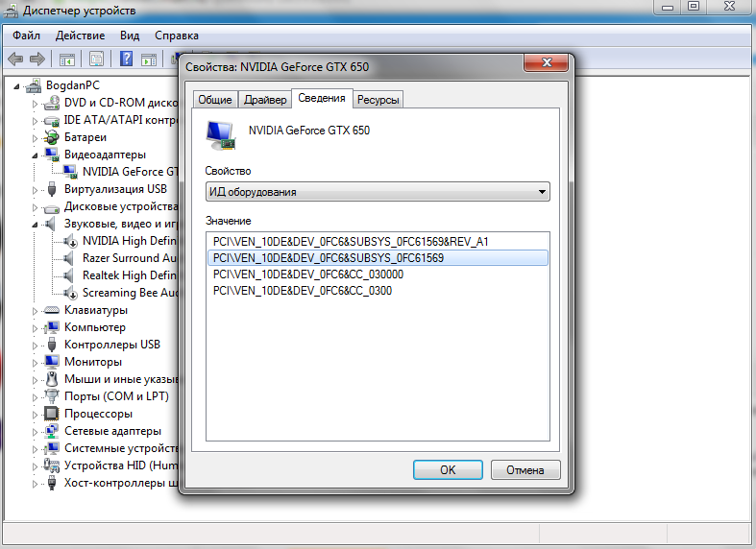Click the blue Help question-mark toolbar icon
The width and height of the screenshot is (756, 549).
[127, 59]
